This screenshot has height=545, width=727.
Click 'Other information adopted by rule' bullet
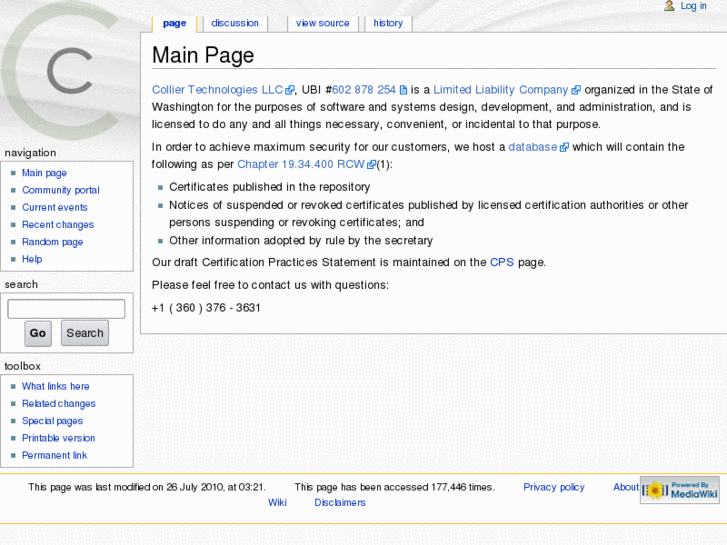pyautogui.click(x=301, y=241)
